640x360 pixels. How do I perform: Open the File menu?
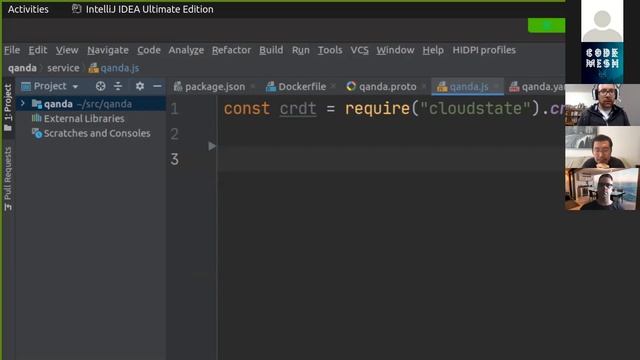point(12,50)
